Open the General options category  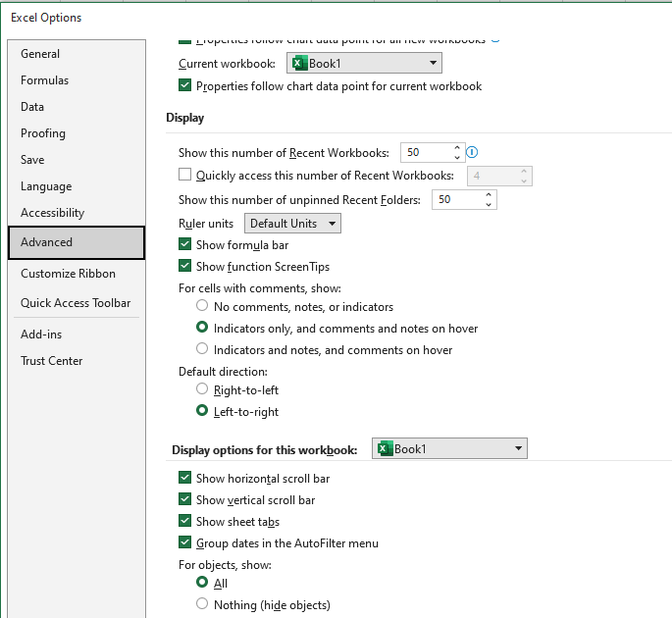(77, 54)
